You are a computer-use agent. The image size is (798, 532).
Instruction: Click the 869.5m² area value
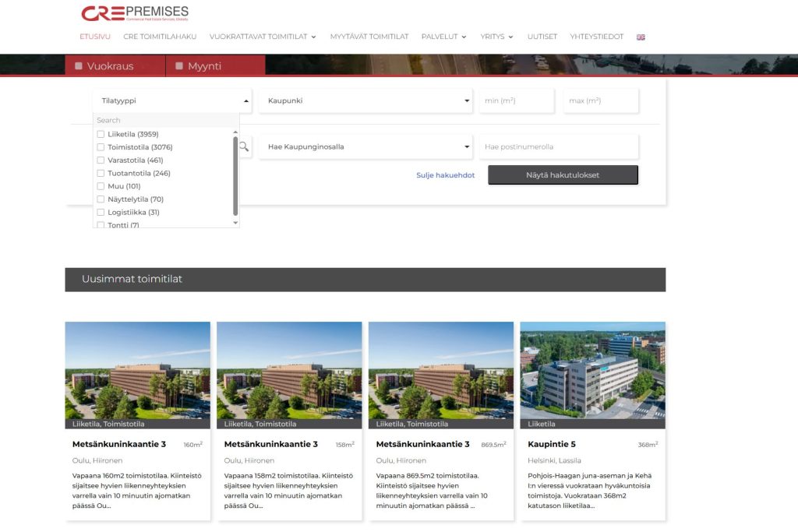point(493,445)
